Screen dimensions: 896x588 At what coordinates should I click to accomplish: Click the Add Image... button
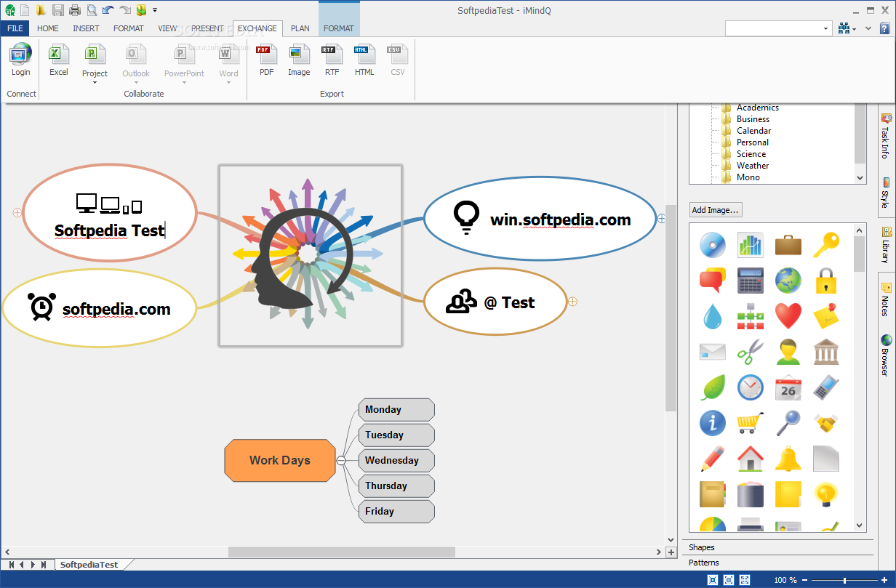click(x=716, y=210)
